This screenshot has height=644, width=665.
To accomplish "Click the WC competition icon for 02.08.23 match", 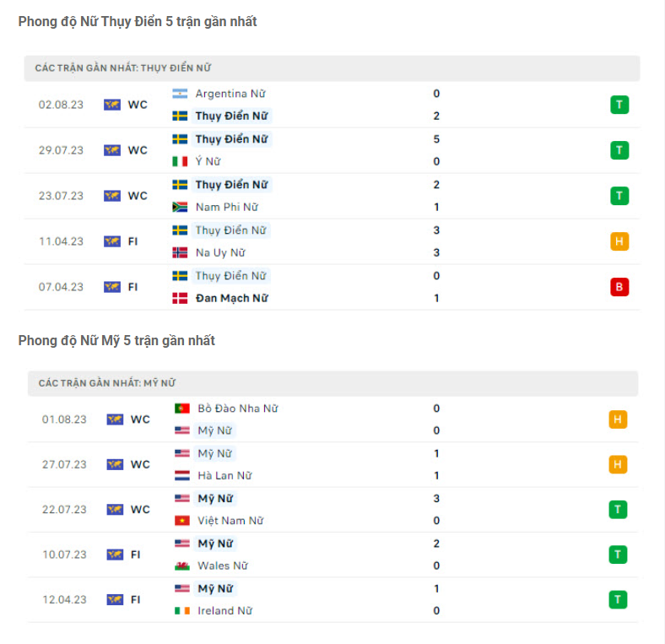I will (112, 105).
